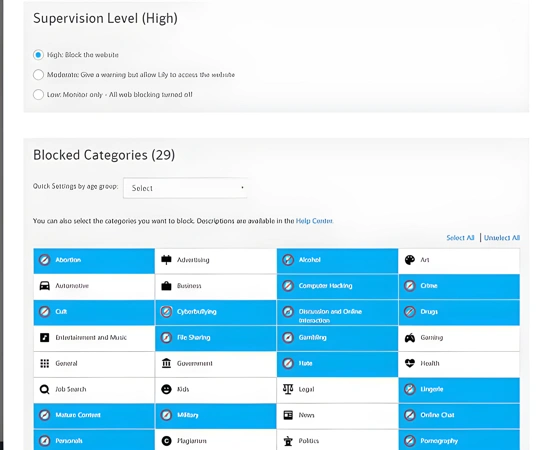Open the Help Center link
The image size is (547, 450).
(314, 221)
